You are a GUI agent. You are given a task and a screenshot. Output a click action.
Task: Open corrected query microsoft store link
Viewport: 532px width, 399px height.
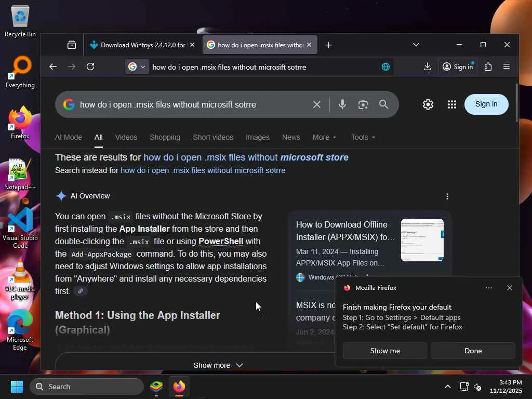(x=246, y=157)
